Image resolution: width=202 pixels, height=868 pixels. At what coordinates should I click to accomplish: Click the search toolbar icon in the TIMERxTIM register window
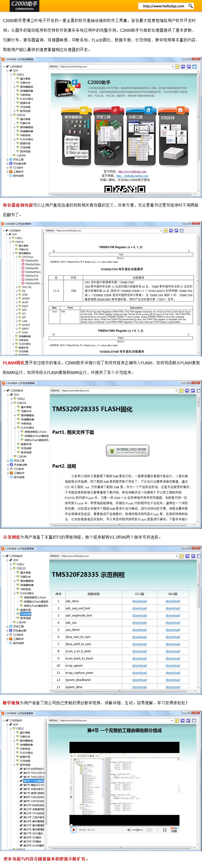tap(166, 231)
